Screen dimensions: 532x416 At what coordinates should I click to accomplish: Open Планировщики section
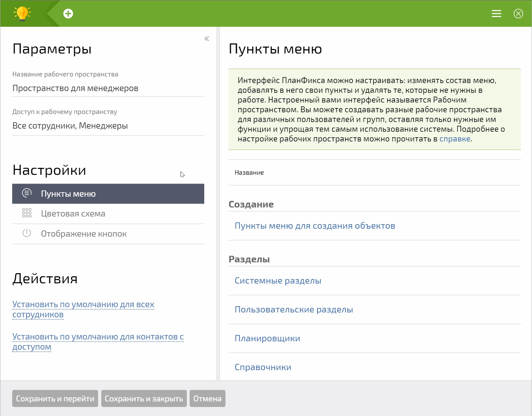tap(267, 338)
